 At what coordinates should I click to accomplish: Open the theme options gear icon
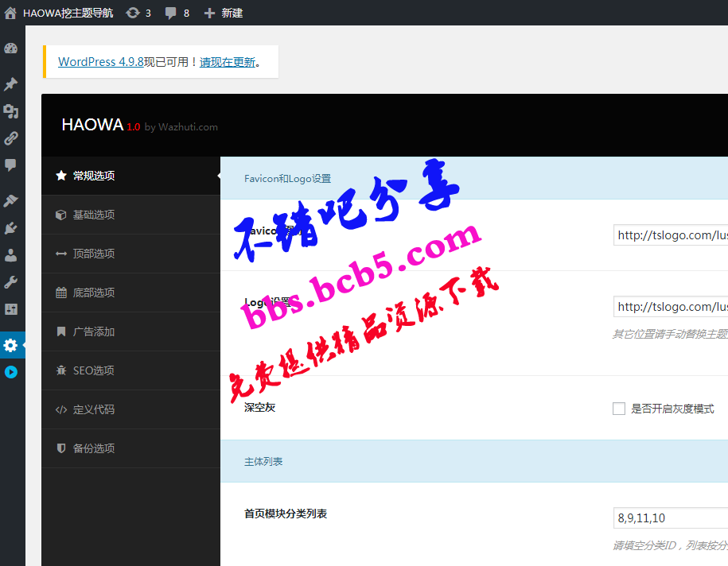(x=10, y=345)
